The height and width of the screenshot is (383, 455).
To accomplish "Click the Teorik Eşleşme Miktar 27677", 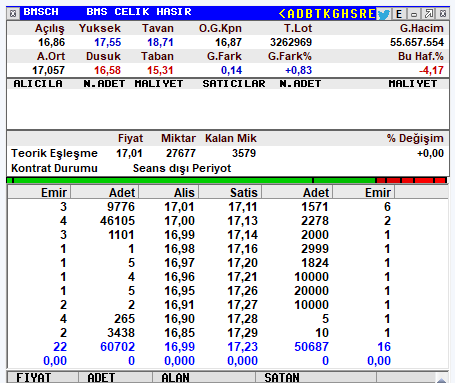I will click(181, 153).
